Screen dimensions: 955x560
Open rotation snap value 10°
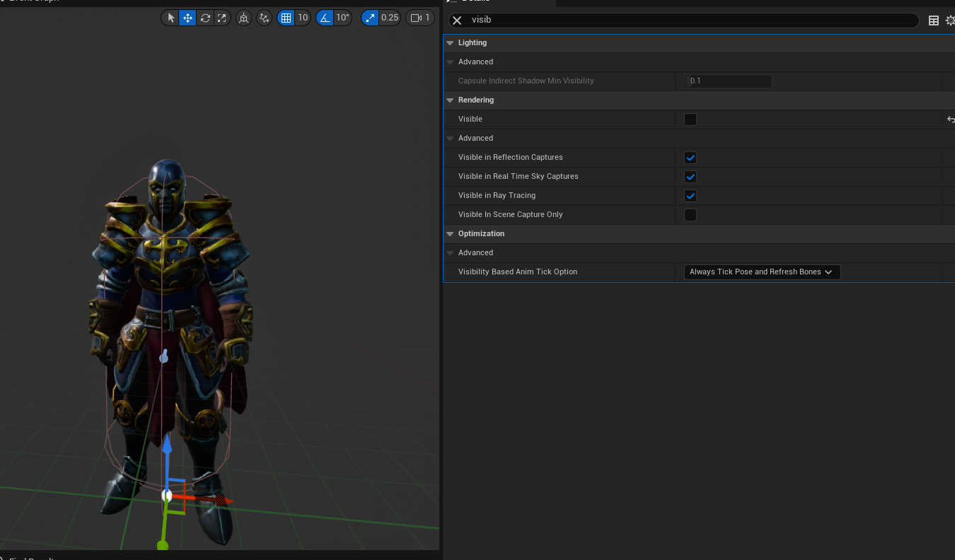click(x=342, y=18)
